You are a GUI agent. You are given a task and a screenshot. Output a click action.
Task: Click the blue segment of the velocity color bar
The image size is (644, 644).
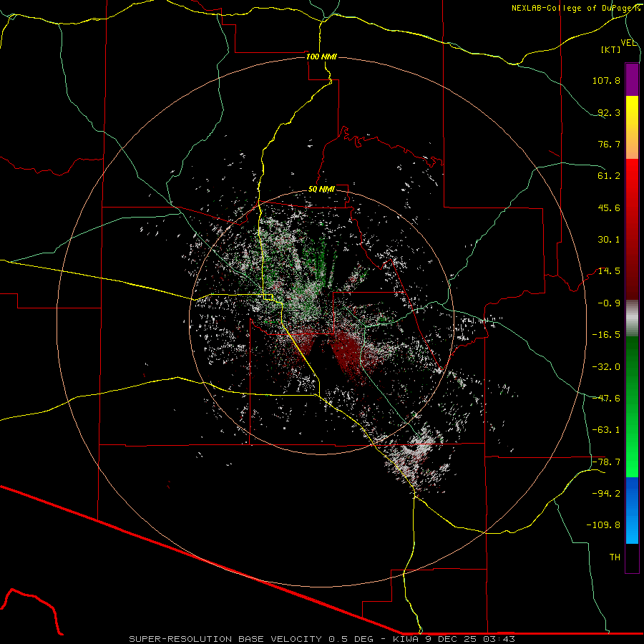click(632, 510)
